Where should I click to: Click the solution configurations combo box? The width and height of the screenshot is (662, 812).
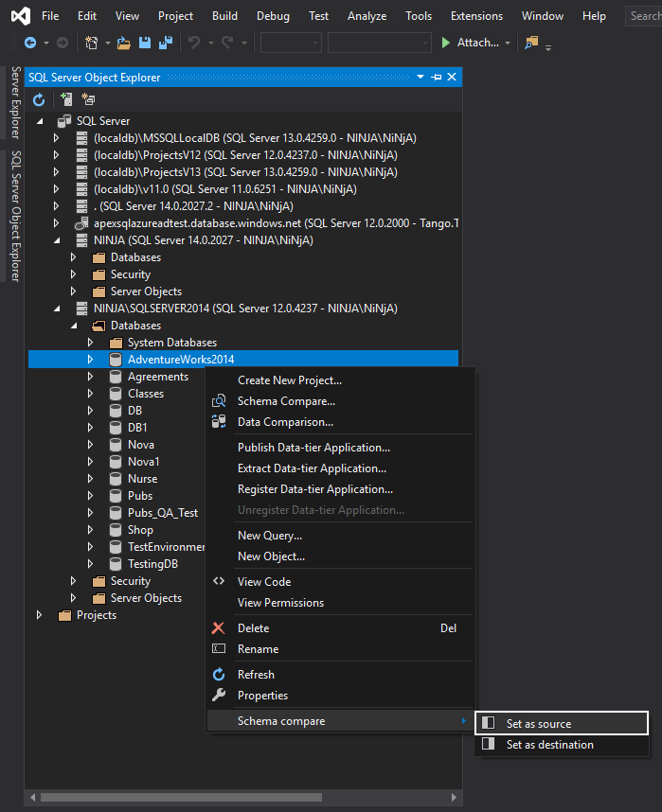[291, 43]
